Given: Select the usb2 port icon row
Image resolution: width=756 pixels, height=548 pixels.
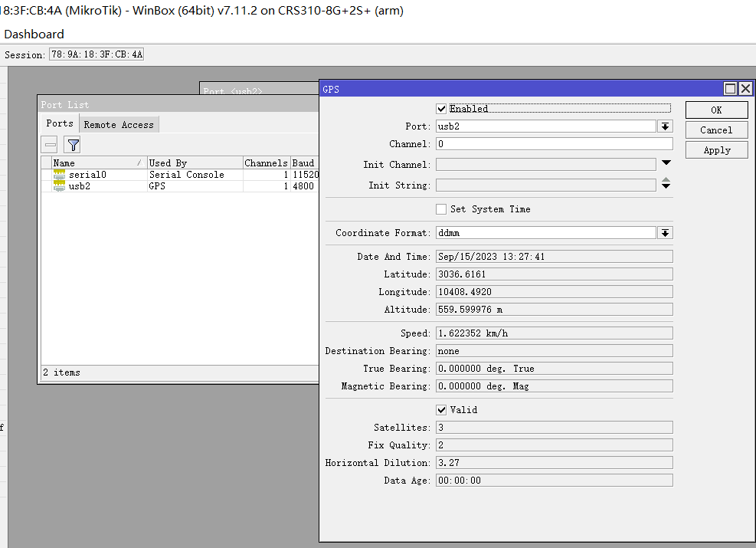Looking at the screenshot, I should click(x=60, y=186).
